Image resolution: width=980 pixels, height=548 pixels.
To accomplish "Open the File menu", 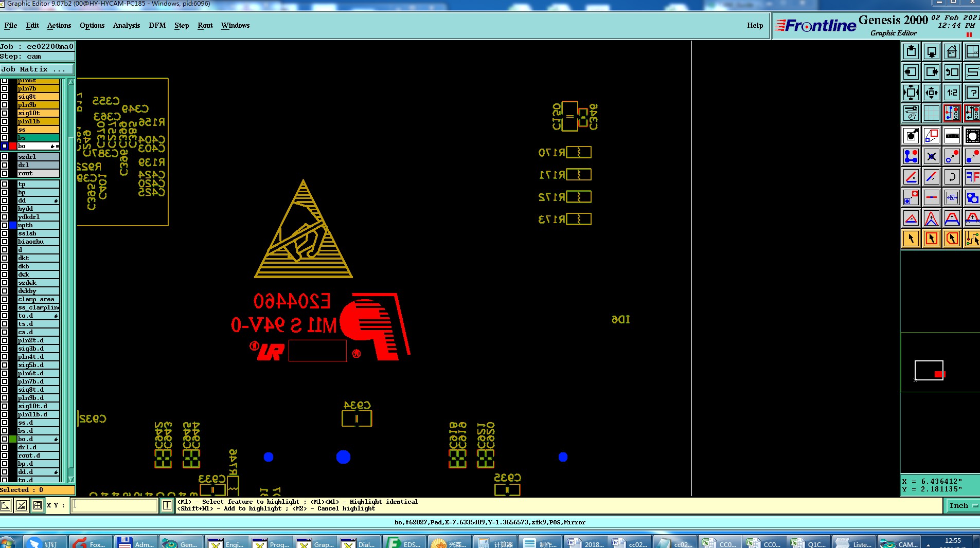I will (10, 25).
